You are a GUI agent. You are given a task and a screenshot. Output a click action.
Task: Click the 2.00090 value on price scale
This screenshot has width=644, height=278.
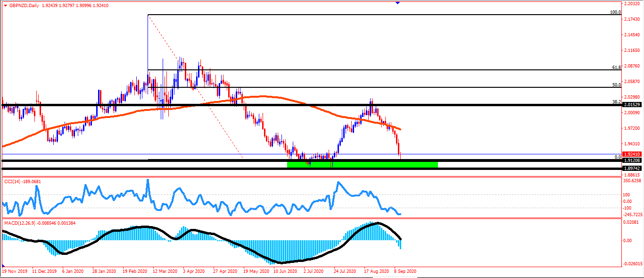pyautogui.click(x=631, y=112)
